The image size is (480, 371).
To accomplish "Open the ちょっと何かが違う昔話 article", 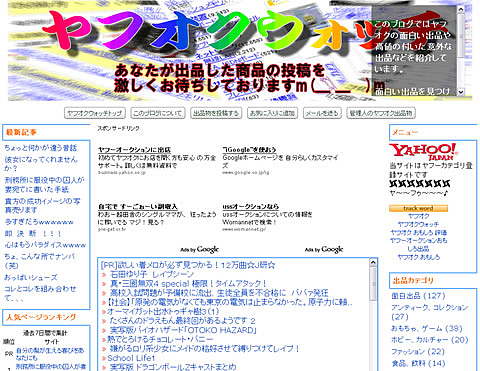I will click(x=41, y=148).
